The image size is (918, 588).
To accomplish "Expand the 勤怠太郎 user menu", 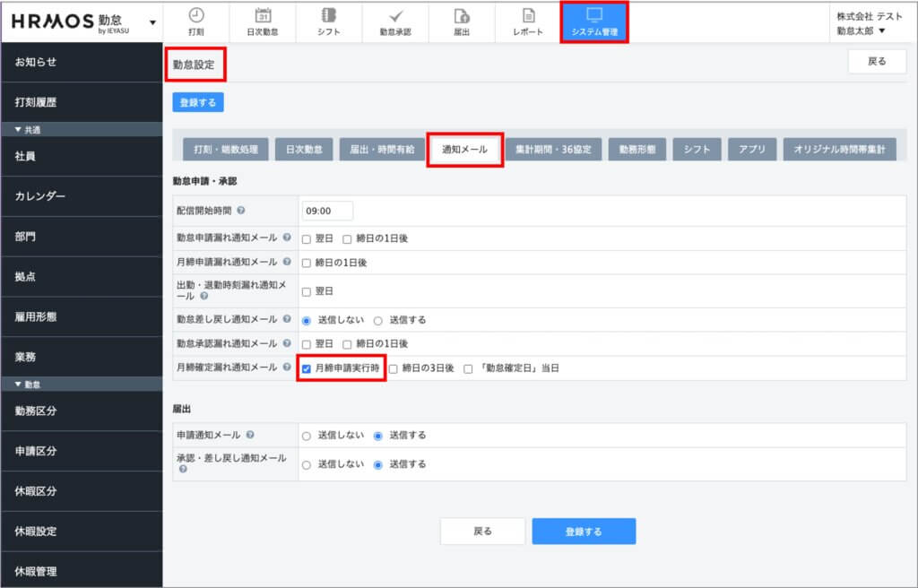I will 881,30.
